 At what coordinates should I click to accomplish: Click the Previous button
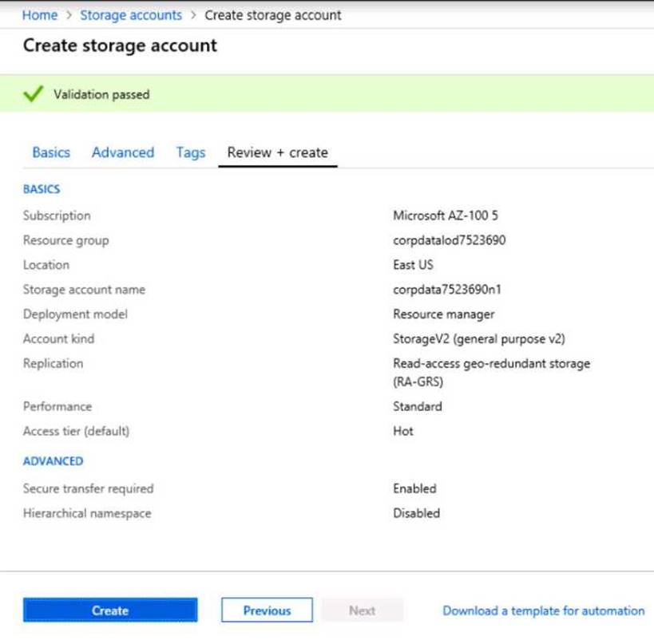tap(267, 610)
